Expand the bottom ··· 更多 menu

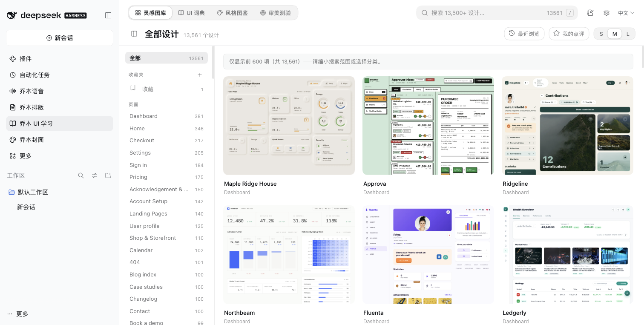18,314
